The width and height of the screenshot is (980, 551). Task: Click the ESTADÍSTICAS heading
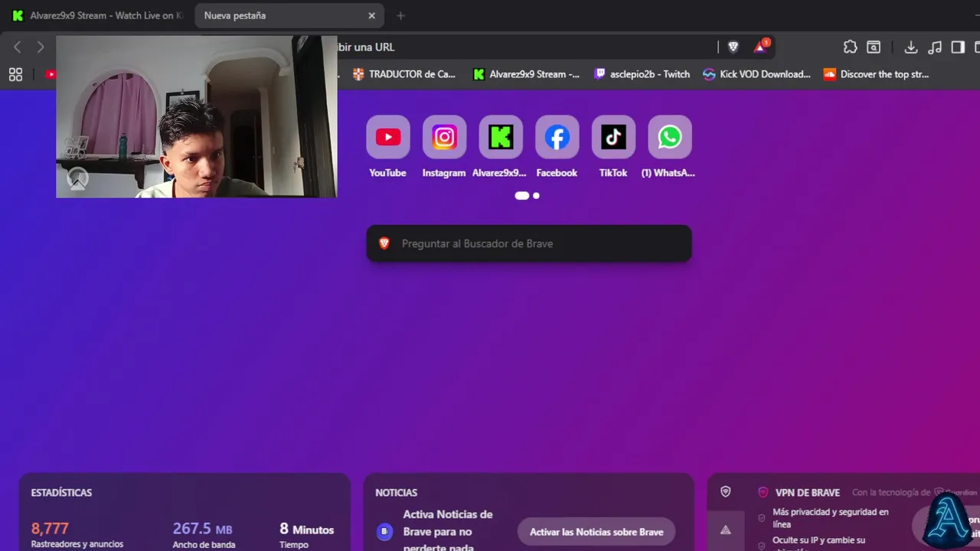click(61, 493)
